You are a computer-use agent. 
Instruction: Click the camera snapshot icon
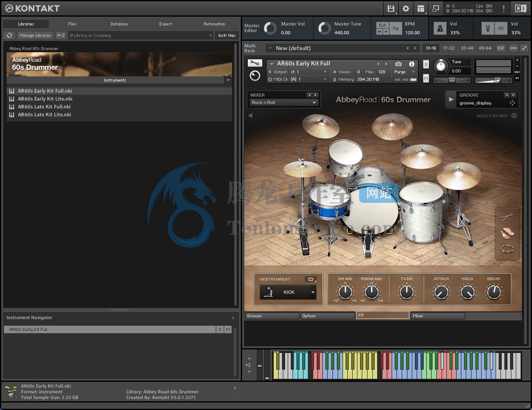pos(398,64)
